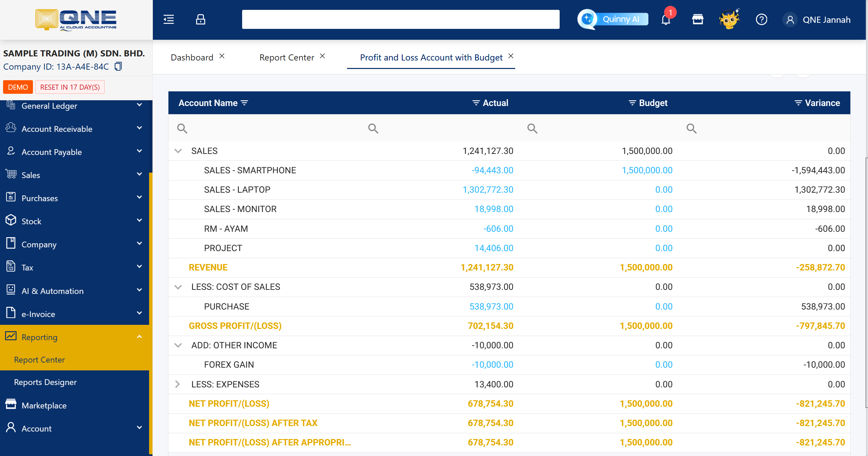
Task: Click the help question mark icon
Action: coord(761,19)
